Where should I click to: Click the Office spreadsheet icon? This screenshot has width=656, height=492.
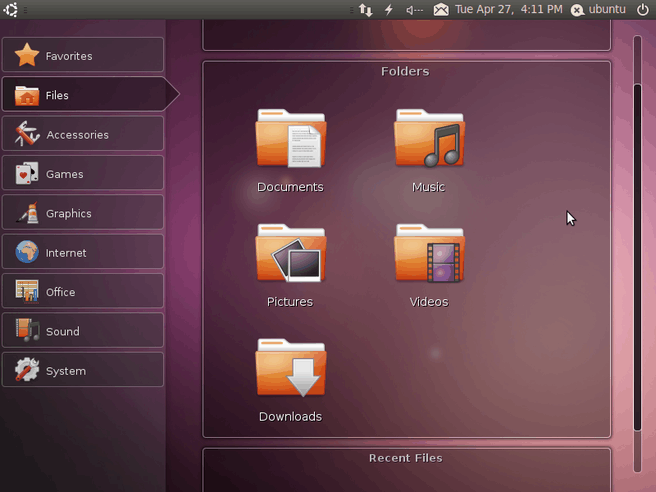[27, 291]
